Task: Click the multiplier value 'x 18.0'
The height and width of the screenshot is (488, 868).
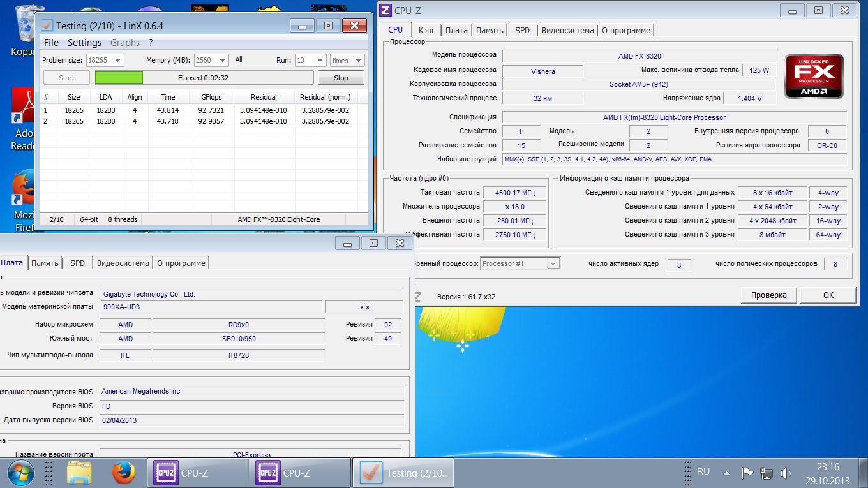Action: pyautogui.click(x=514, y=207)
